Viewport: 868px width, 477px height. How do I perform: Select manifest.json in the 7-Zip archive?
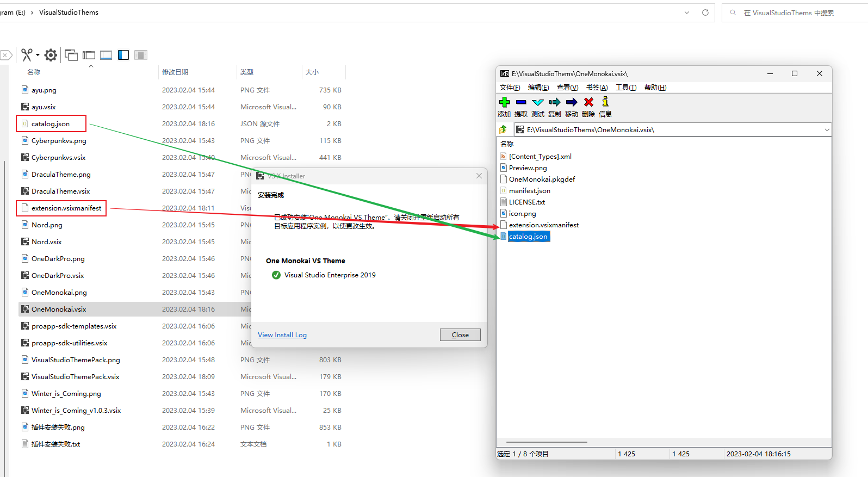529,191
